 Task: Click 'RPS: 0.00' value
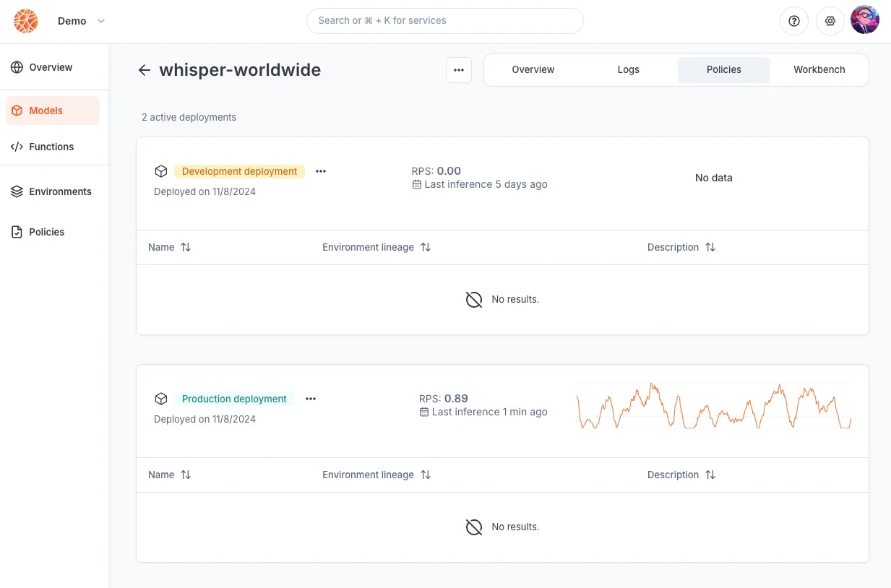pos(436,171)
